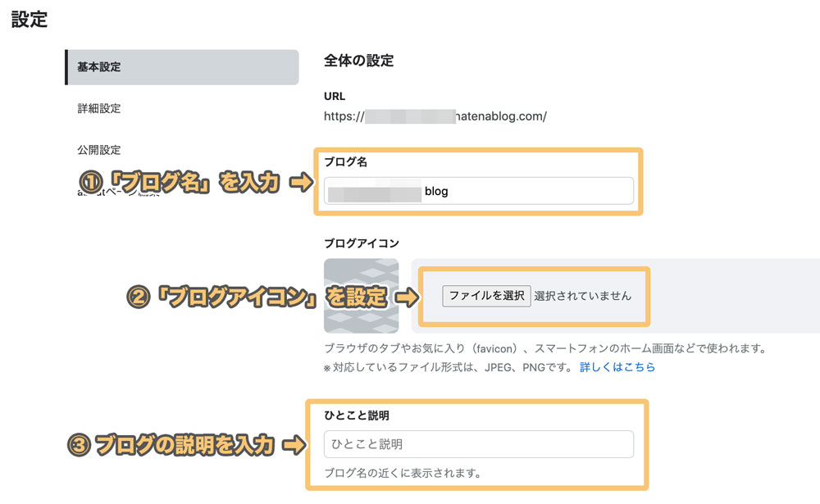
Task: Open the 詳しくはこちら link
Action: click(617, 367)
